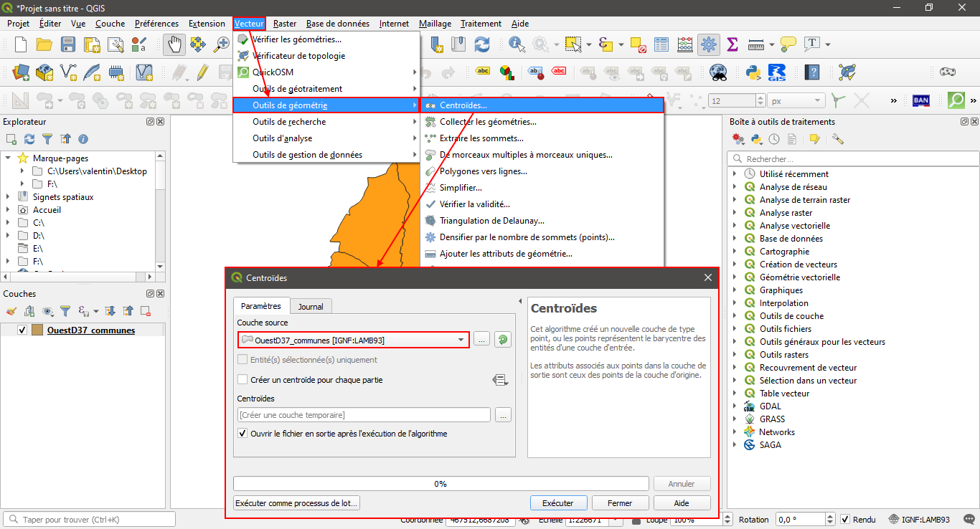The height and width of the screenshot is (529, 980).
Task: Open the Couche source layer dropdown
Action: click(x=354, y=340)
